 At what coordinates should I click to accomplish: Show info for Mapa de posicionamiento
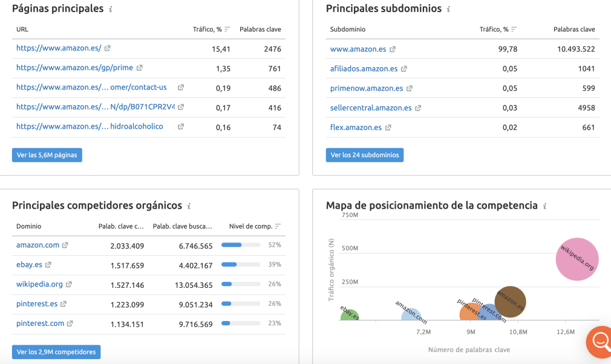[544, 206]
